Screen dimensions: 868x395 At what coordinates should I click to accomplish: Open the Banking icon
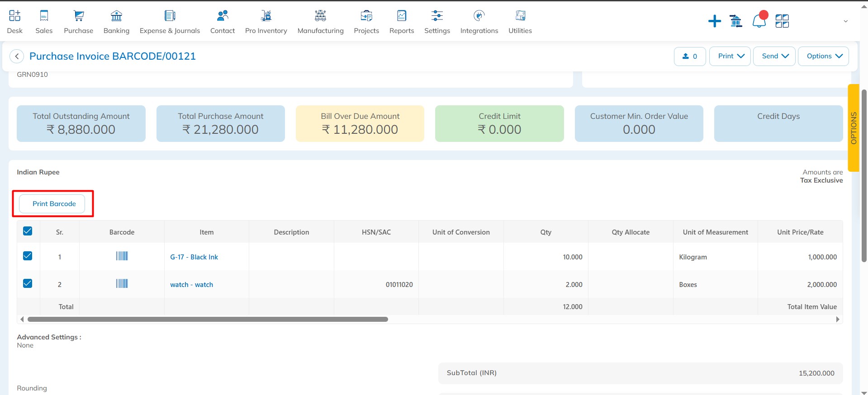click(116, 16)
